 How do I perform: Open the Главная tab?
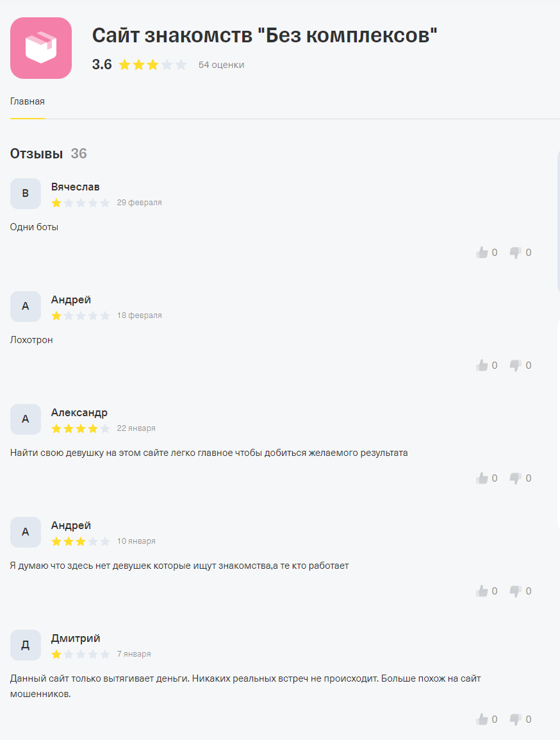[x=28, y=102]
